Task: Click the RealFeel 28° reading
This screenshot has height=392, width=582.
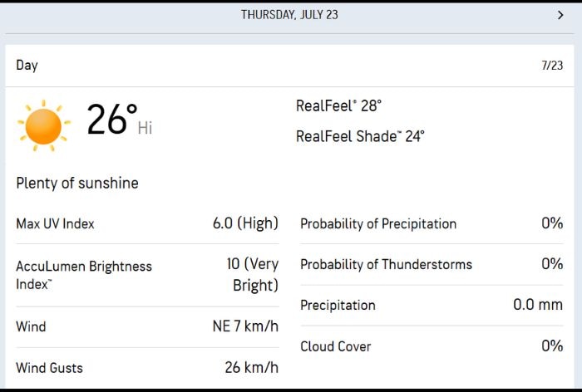Action: [338, 106]
